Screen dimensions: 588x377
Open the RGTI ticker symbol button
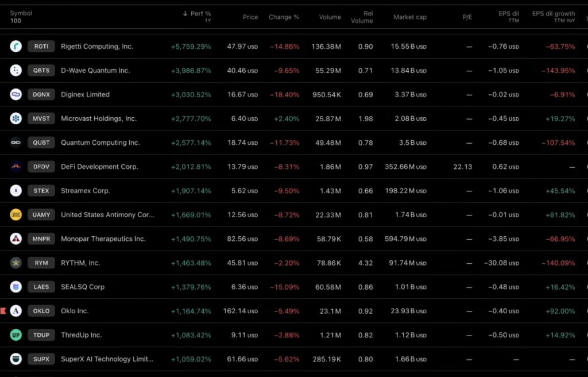pyautogui.click(x=41, y=47)
